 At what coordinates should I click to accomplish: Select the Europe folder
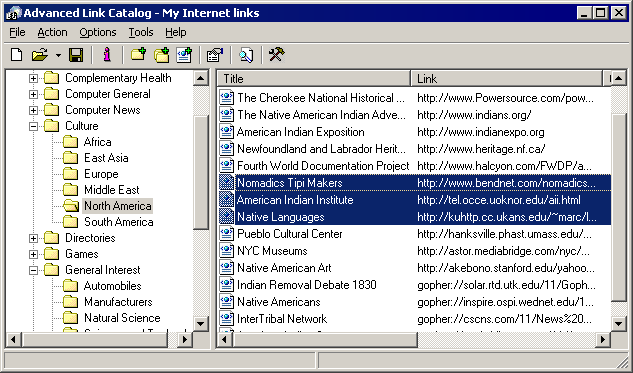pos(101,174)
